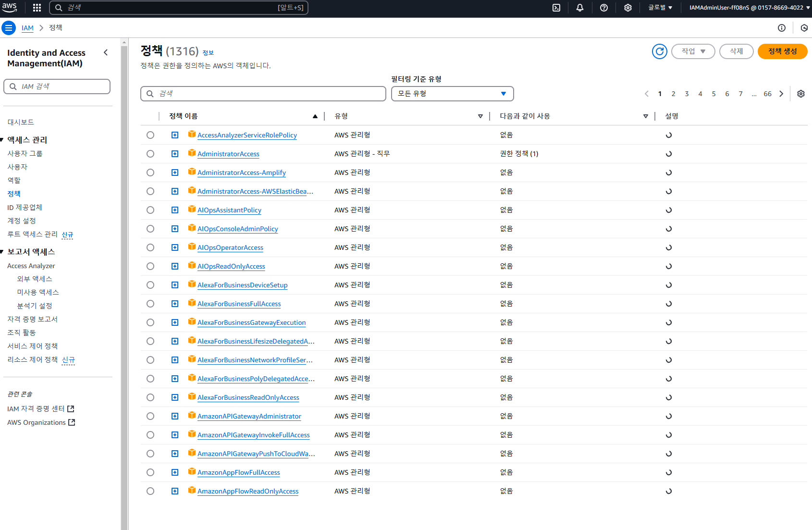Open the AWS home logo
Screen dimensions: 812x530
pos(10,7)
